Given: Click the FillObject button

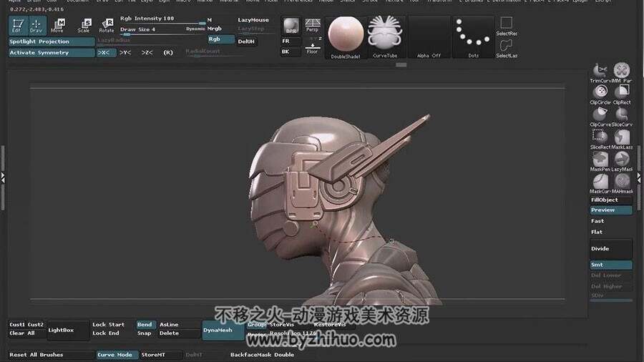Looking at the screenshot, I should click(611, 200).
